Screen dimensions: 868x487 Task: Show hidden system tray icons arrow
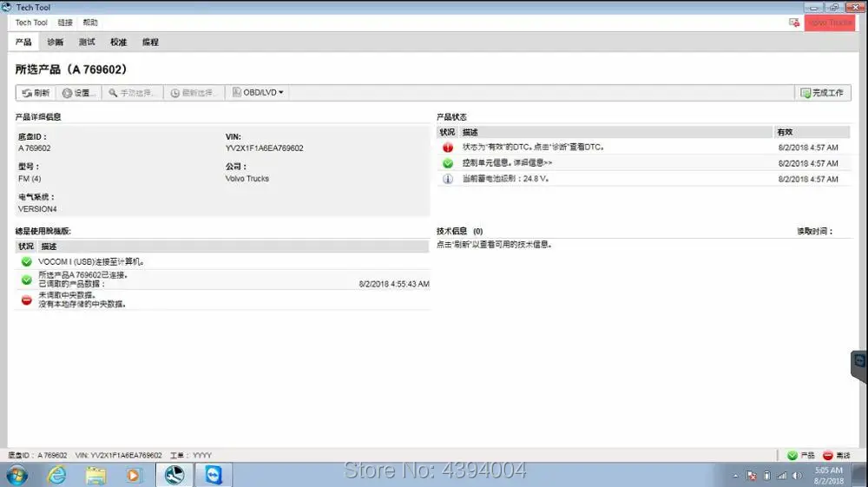[x=735, y=476]
